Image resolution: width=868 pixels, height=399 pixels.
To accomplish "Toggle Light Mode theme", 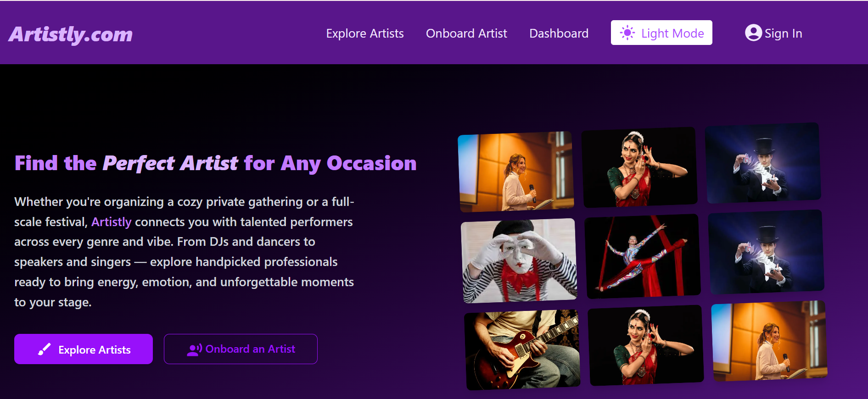I will coord(661,33).
